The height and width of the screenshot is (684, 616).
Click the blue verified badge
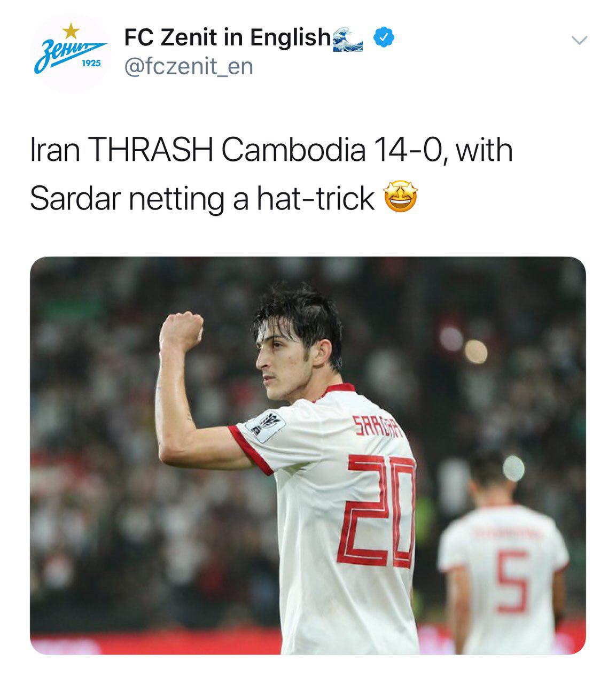coord(383,37)
